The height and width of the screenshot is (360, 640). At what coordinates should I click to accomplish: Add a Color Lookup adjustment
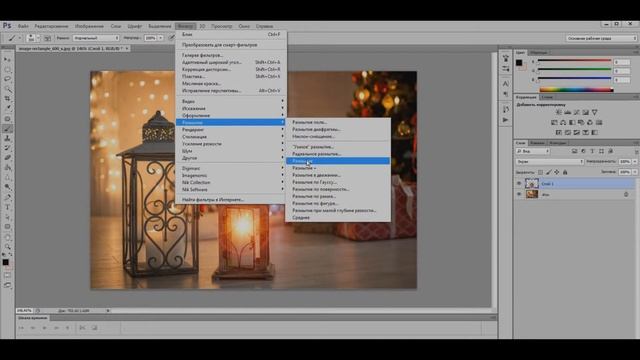(x=599, y=122)
